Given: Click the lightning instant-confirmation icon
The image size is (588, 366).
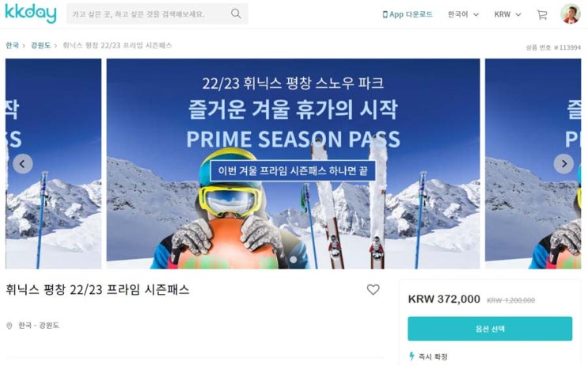Looking at the screenshot, I should pyautogui.click(x=412, y=356).
